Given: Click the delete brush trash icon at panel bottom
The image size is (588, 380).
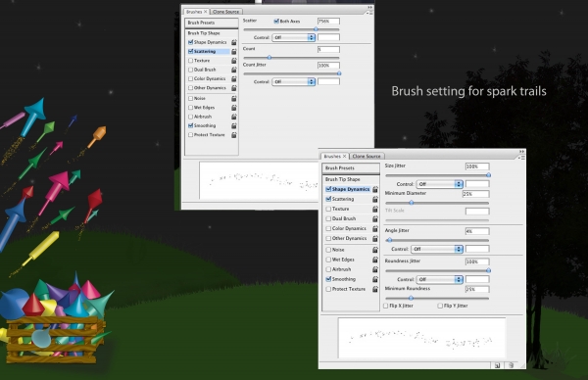Looking at the screenshot, I should click(x=511, y=365).
